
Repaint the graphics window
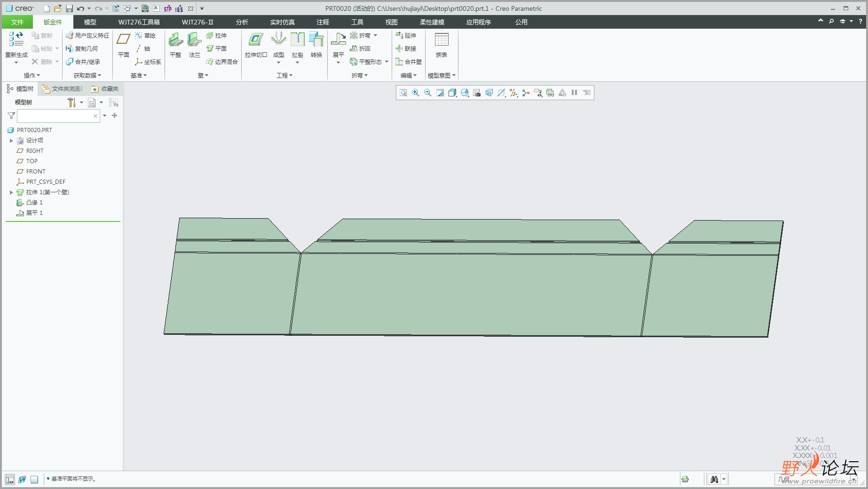(x=440, y=93)
